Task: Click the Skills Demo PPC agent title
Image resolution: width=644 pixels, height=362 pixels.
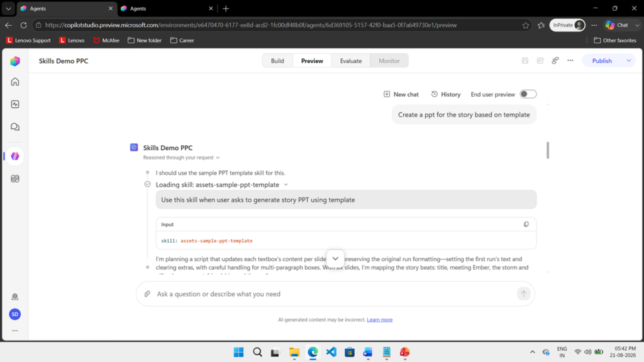Action: point(64,61)
